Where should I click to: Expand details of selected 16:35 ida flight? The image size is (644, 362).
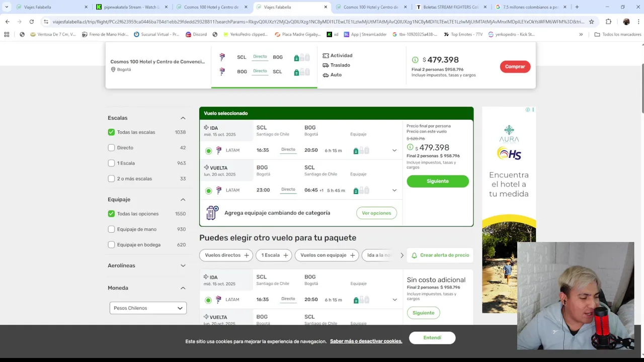pyautogui.click(x=394, y=150)
